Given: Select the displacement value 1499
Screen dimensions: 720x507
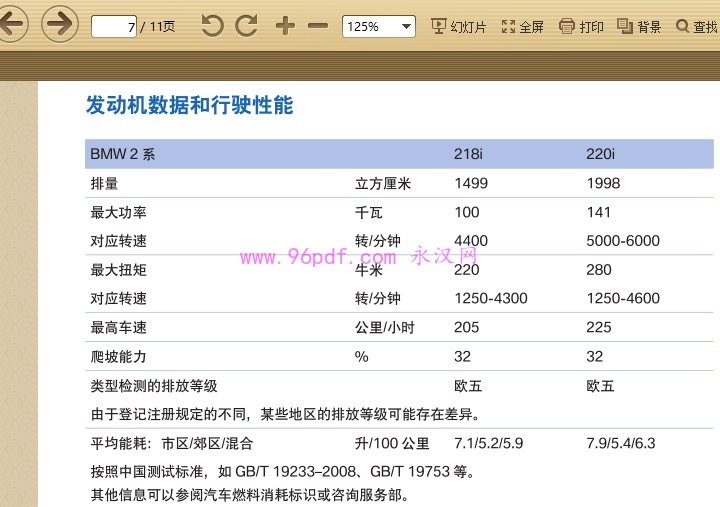Looking at the screenshot, I should (x=471, y=183).
